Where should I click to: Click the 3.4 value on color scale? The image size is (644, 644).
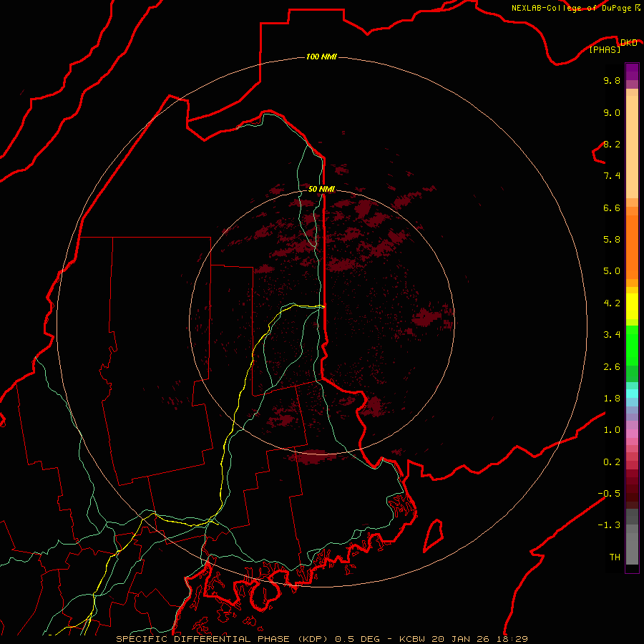pyautogui.click(x=612, y=335)
